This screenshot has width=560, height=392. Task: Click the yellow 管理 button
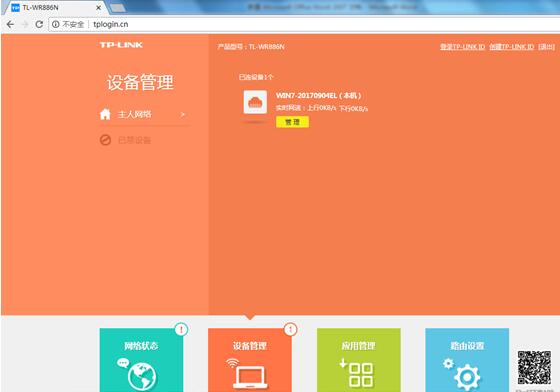tap(292, 122)
